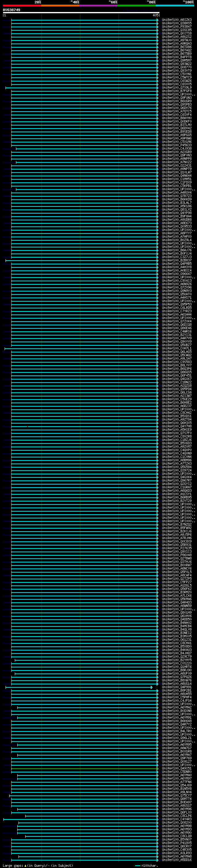Click the query label AV638749
The image size is (197, 868).
click(11, 10)
